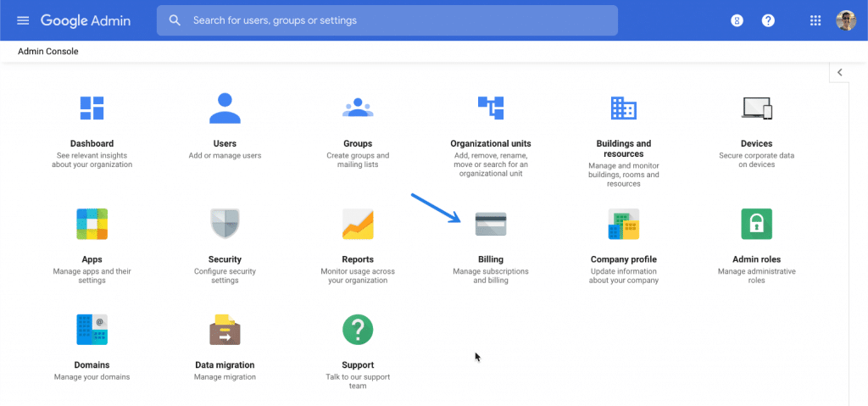Click 'Add or manage users' description
Viewport: 868px width, 406px height.
(225, 156)
